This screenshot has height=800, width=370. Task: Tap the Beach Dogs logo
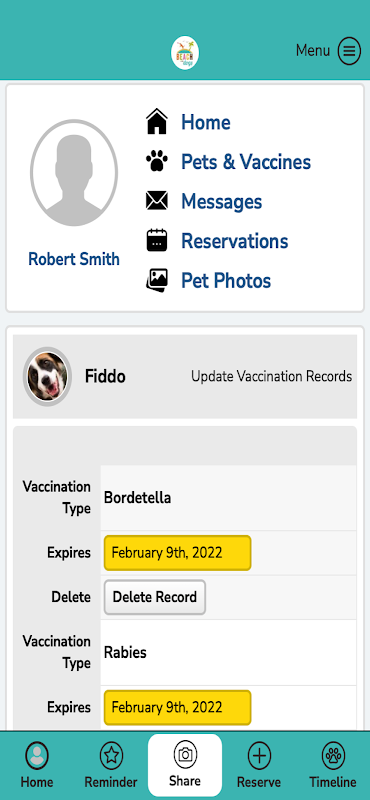click(185, 53)
